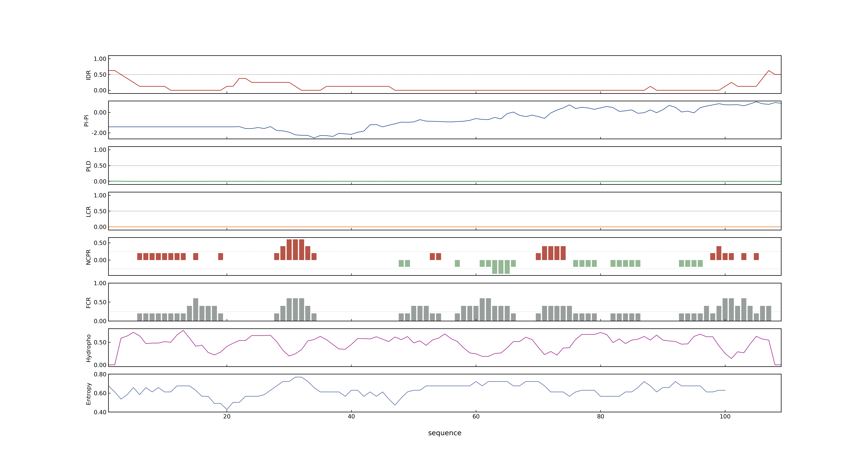Click the LCR axis label

coord(88,211)
